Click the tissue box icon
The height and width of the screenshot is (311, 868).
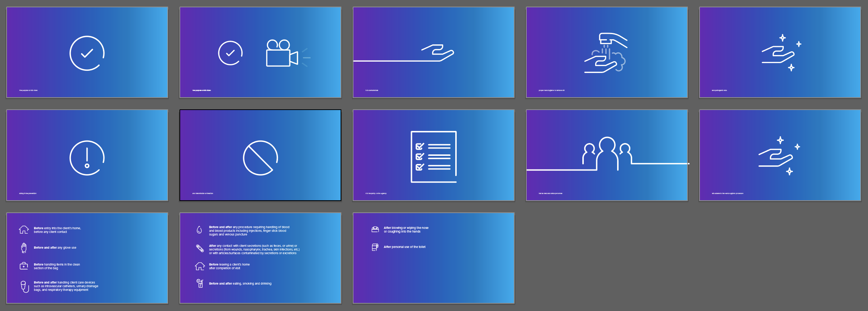click(375, 229)
